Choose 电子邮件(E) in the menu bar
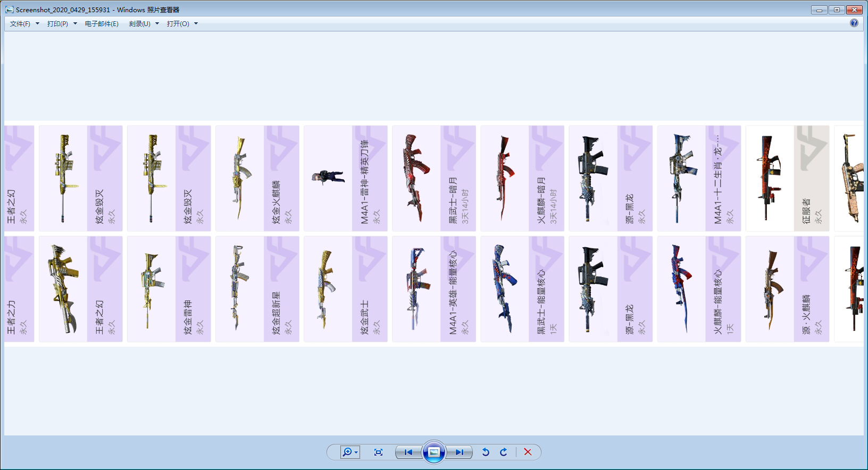The image size is (868, 470). 102,24
